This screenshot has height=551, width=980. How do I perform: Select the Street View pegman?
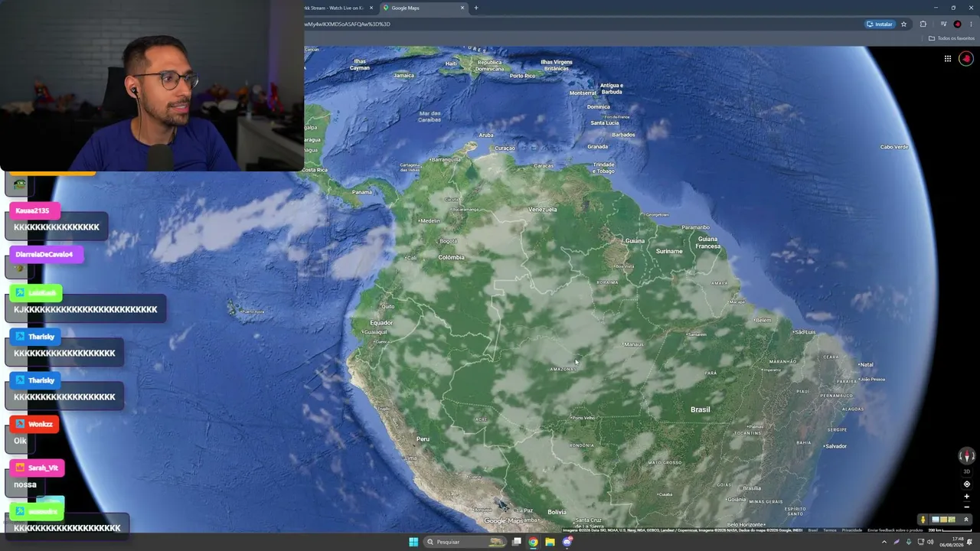point(923,520)
